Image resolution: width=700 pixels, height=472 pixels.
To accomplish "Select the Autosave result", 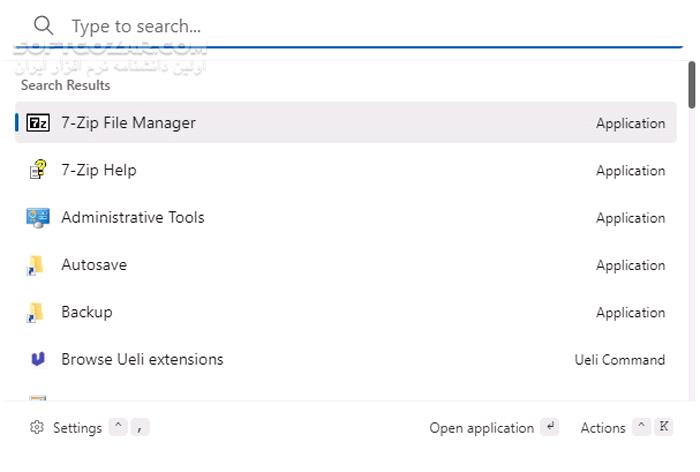I will 346,265.
